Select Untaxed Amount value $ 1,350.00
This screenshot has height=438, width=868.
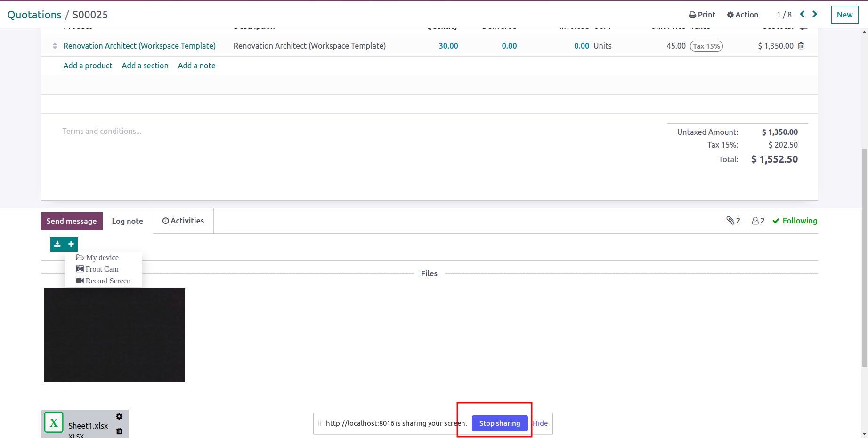coord(780,132)
